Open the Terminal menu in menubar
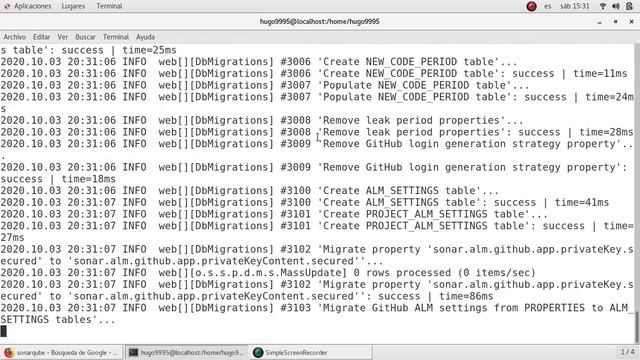 pos(116,37)
